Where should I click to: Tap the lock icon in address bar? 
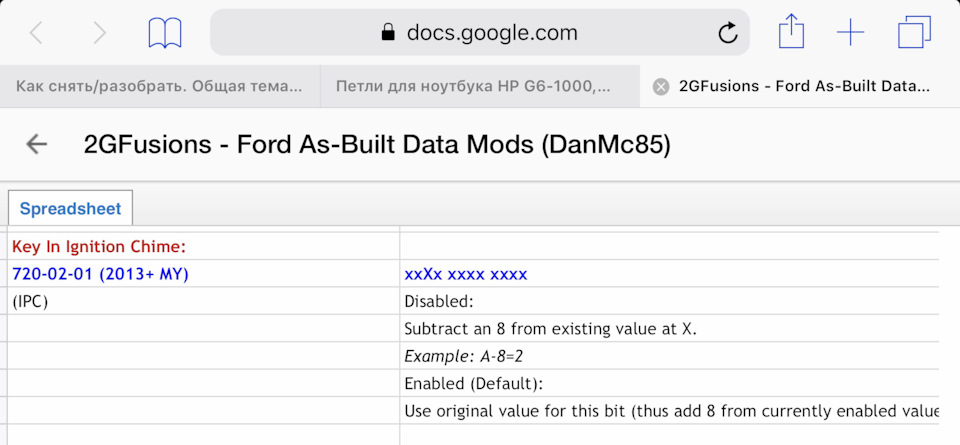388,32
